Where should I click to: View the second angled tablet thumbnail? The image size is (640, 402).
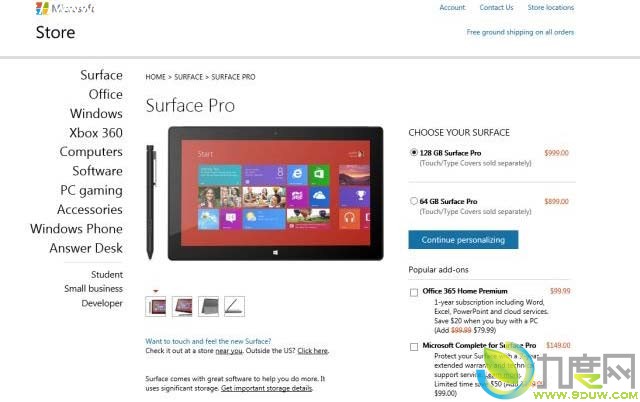point(182,306)
